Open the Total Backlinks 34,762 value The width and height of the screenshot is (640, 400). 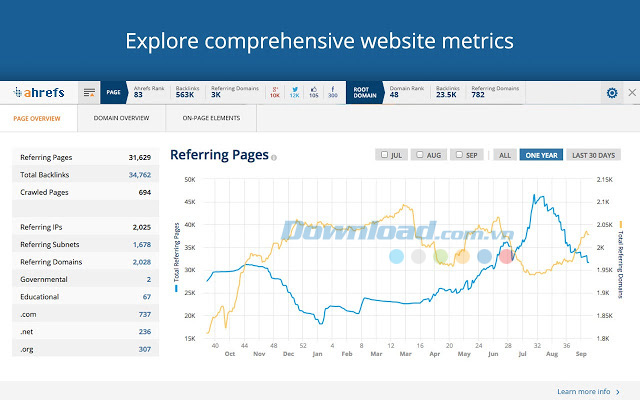[x=140, y=175]
